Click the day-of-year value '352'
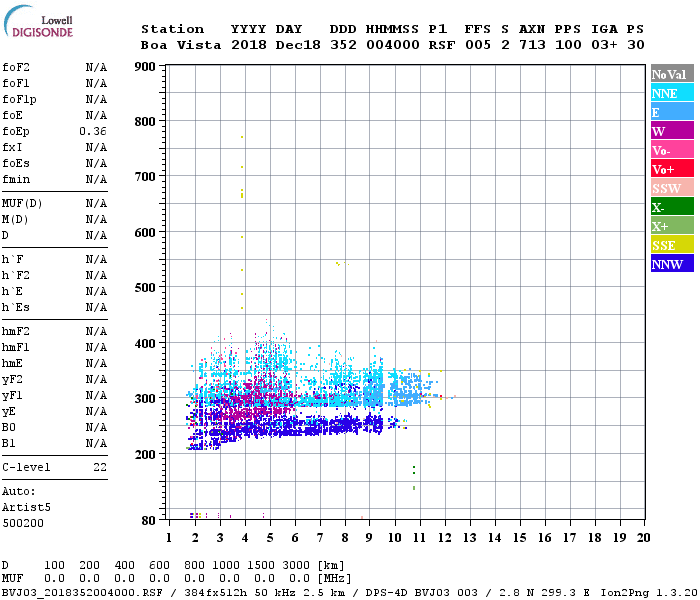This screenshot has height=600, width=700. point(343,45)
